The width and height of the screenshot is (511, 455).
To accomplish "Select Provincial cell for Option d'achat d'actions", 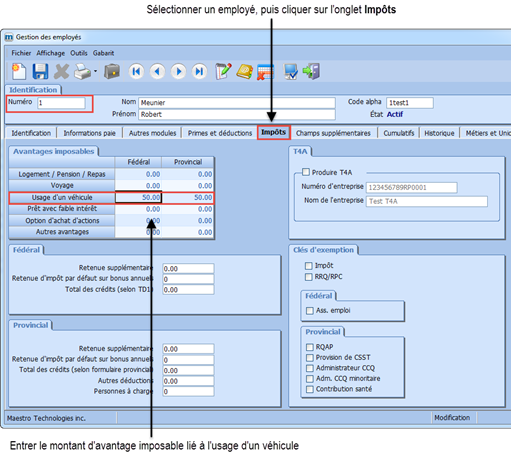I will point(188,221).
